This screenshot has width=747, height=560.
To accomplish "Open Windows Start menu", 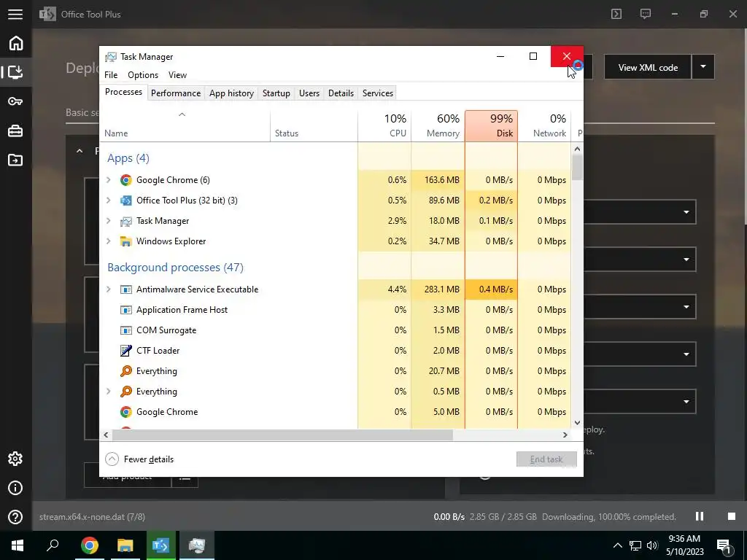I will [18, 545].
